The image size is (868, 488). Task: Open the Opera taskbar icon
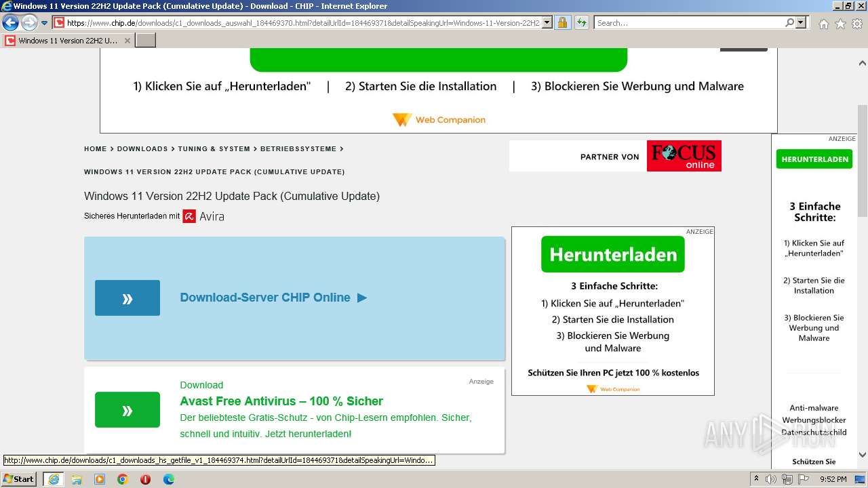point(145,479)
